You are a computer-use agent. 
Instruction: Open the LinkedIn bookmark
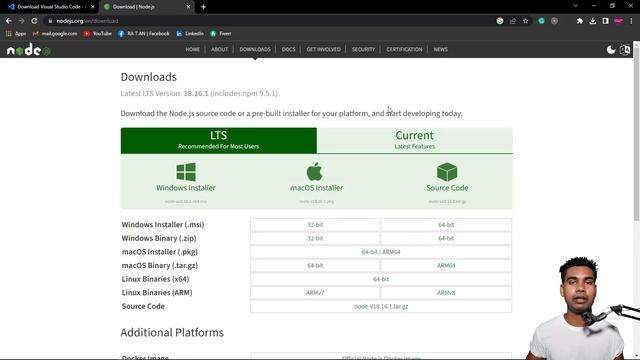tap(190, 33)
